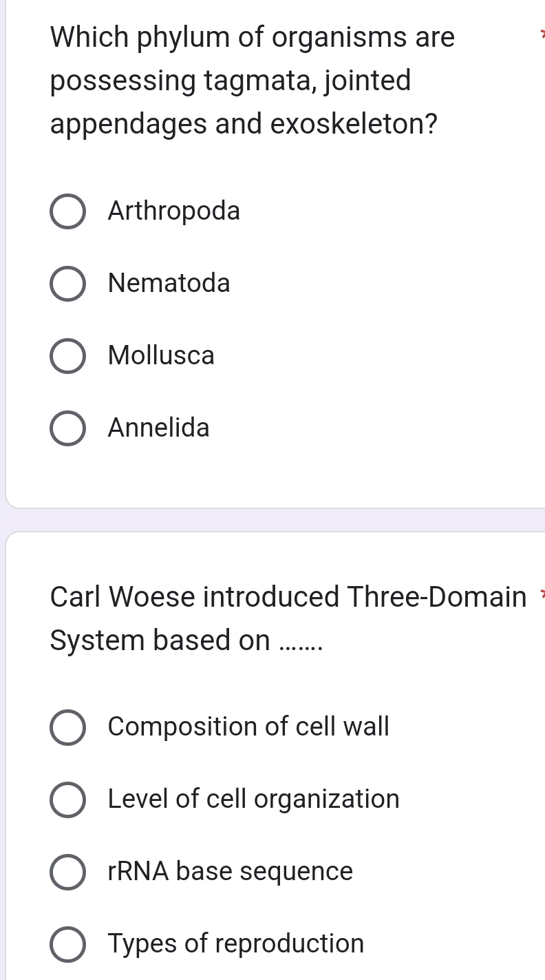Click the Annelida answer label text
545x980 pixels.
coord(158,428)
